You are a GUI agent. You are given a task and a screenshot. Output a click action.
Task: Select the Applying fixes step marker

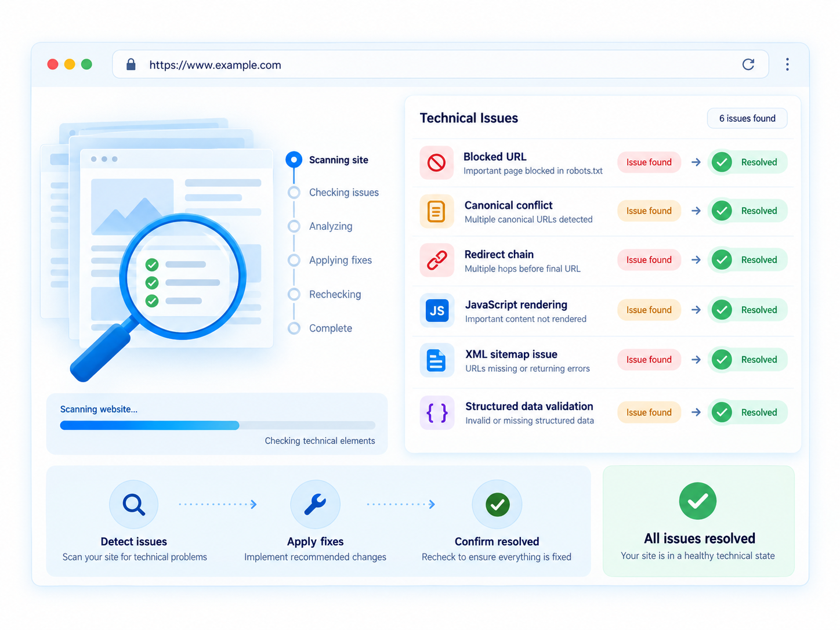pos(294,260)
